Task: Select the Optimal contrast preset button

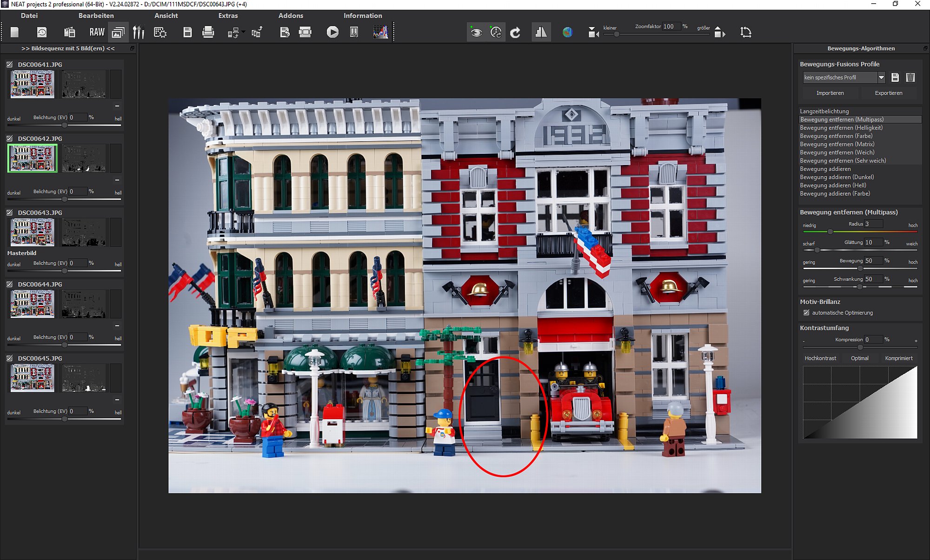Action: point(859,358)
